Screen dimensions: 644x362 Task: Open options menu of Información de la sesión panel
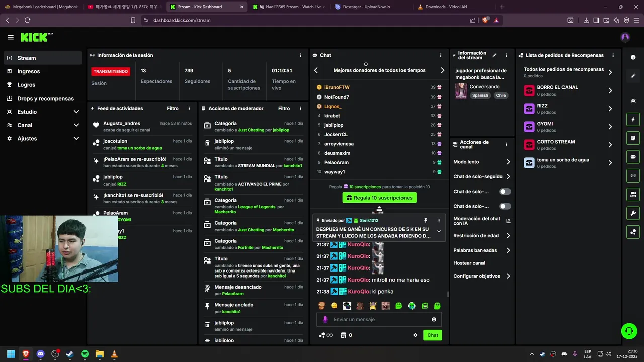click(x=300, y=55)
